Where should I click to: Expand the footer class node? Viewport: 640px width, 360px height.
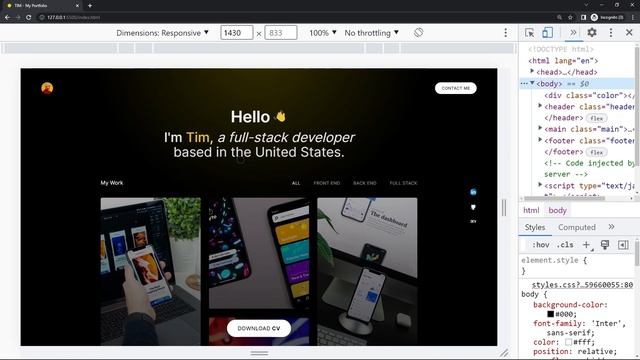(x=540, y=140)
